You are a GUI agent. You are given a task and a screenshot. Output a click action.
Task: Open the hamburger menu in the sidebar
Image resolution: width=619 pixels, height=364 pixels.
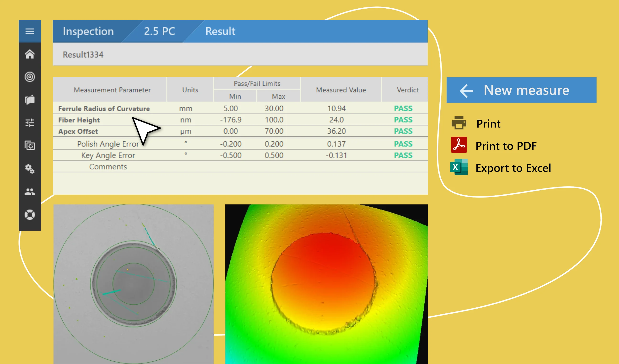click(30, 31)
